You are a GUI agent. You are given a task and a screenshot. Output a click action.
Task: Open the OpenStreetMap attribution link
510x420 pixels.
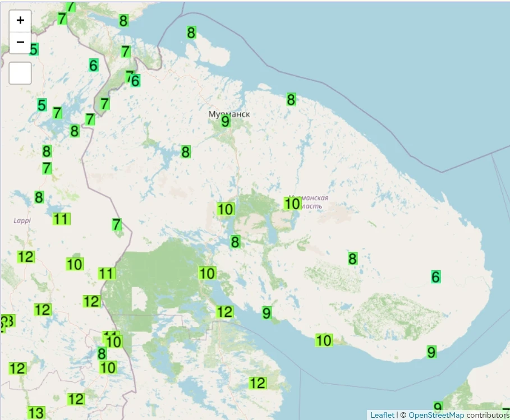436,415
